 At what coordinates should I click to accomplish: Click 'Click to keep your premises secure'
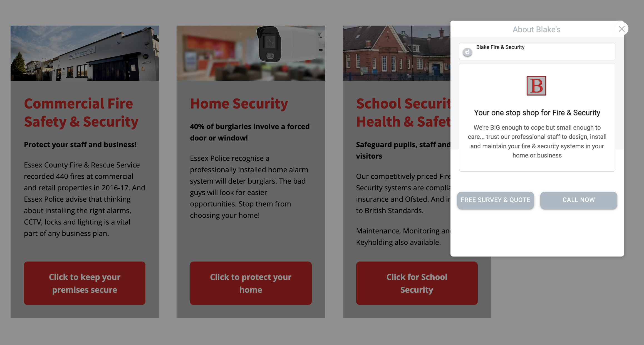click(84, 283)
